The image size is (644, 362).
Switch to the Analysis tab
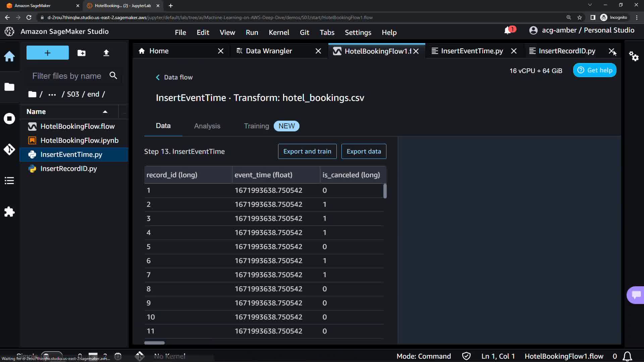tap(207, 126)
